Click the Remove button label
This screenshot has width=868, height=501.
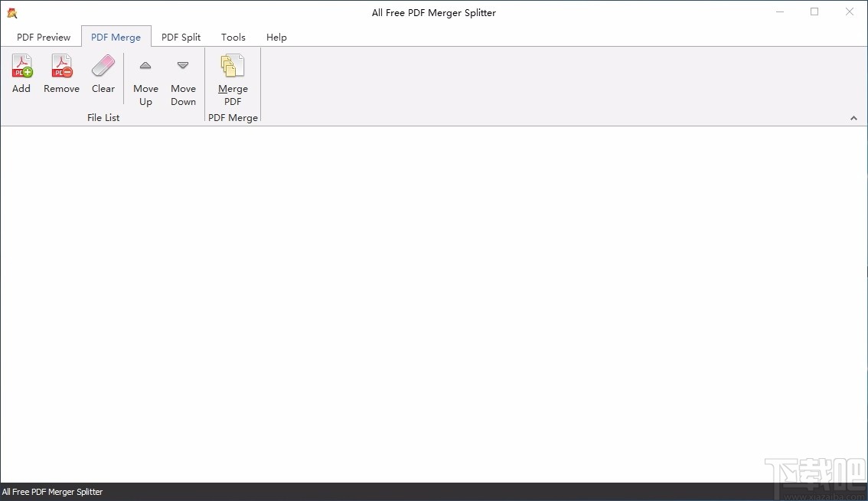[x=61, y=88]
